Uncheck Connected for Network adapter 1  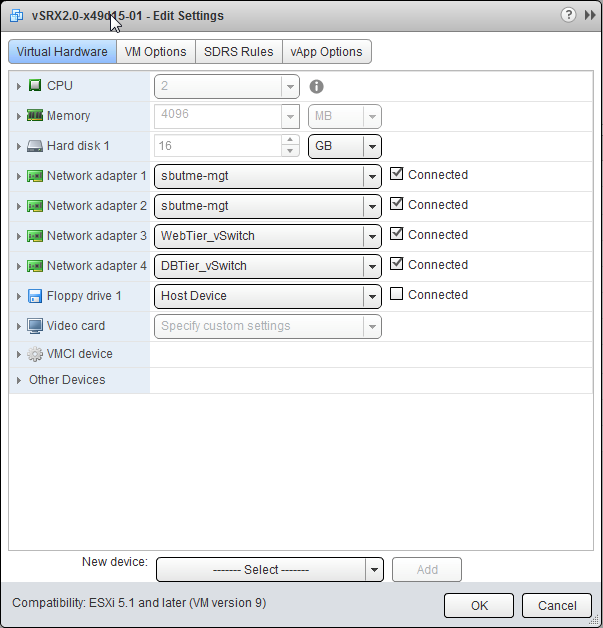(396, 174)
